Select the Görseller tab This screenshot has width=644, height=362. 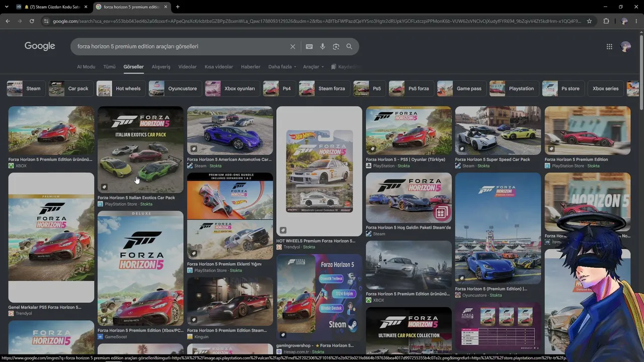click(x=133, y=66)
